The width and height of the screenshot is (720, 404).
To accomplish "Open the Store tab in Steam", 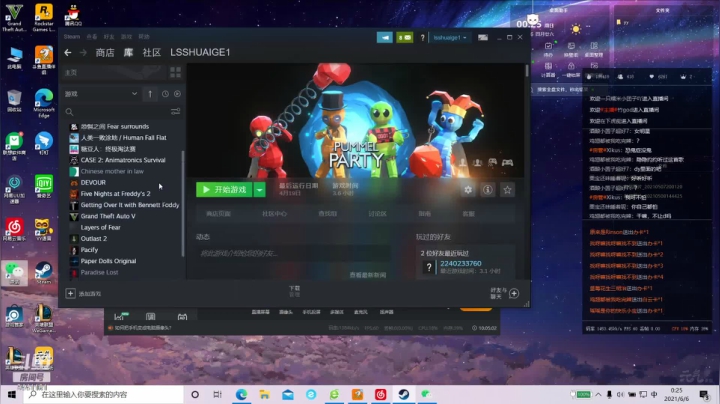I will click(x=105, y=53).
